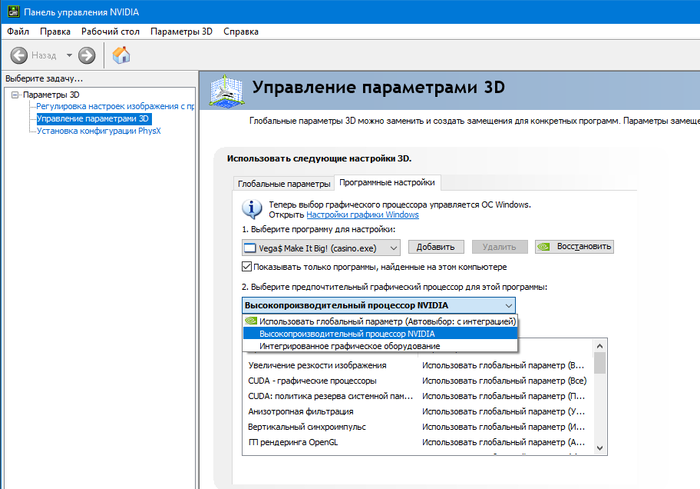This screenshot has width=700, height=489.
Task: Click the Добавить button
Action: [x=436, y=247]
